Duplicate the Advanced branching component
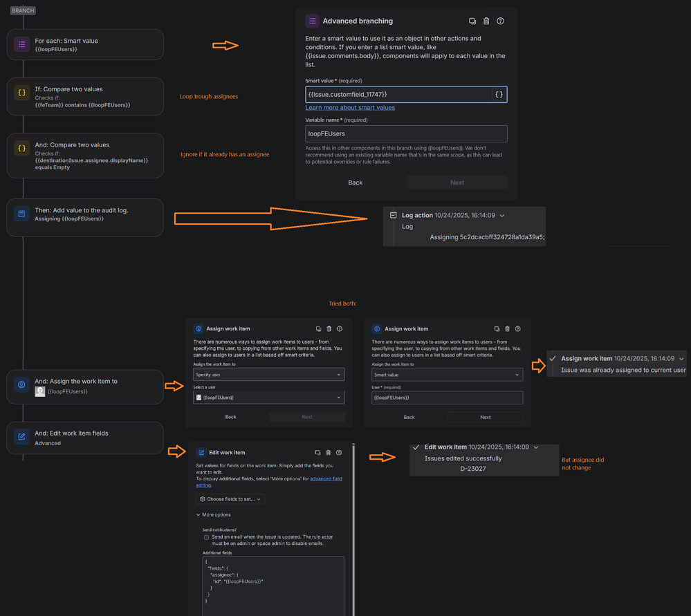The height and width of the screenshot is (616, 691). click(x=472, y=21)
